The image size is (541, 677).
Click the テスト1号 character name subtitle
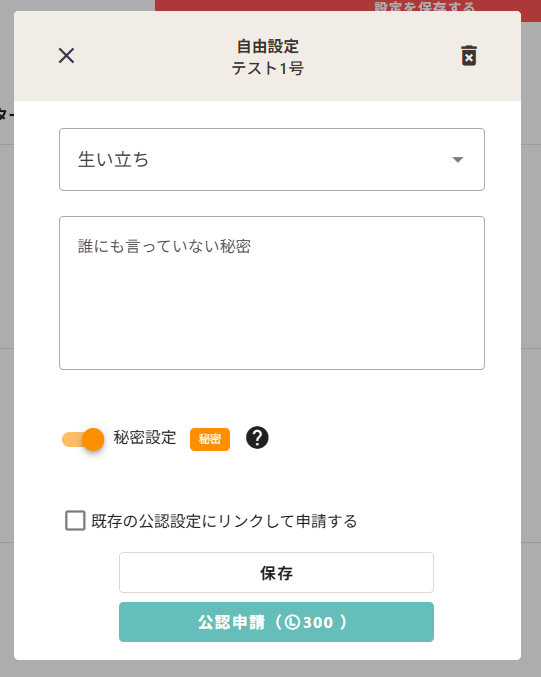tap(268, 68)
